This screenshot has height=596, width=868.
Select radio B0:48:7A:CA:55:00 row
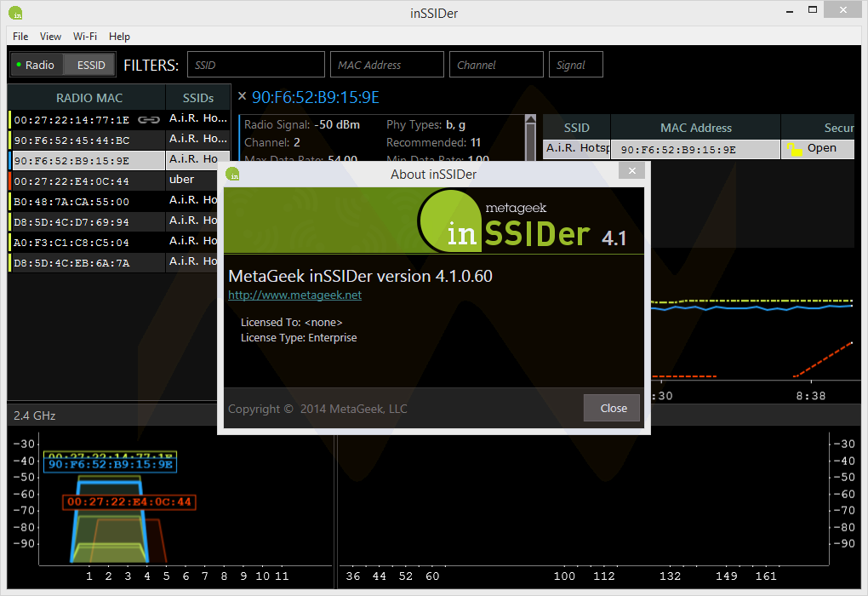[x=113, y=201]
